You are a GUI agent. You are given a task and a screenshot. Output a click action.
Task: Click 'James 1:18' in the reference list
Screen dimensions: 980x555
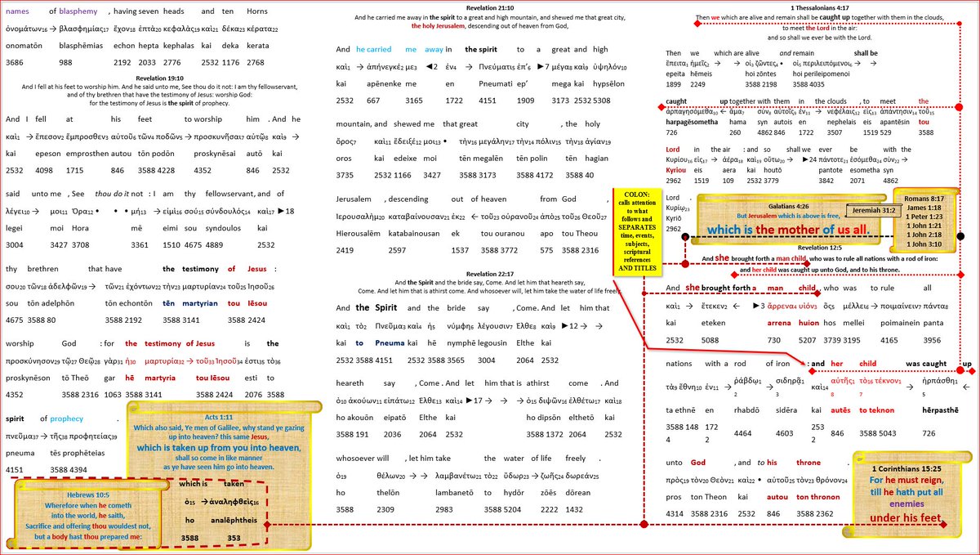coord(925,207)
